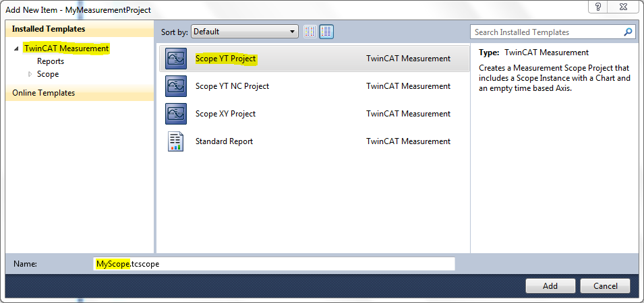Expand the Scope tree node
Viewport: 644px width, 303px height.
pos(30,74)
